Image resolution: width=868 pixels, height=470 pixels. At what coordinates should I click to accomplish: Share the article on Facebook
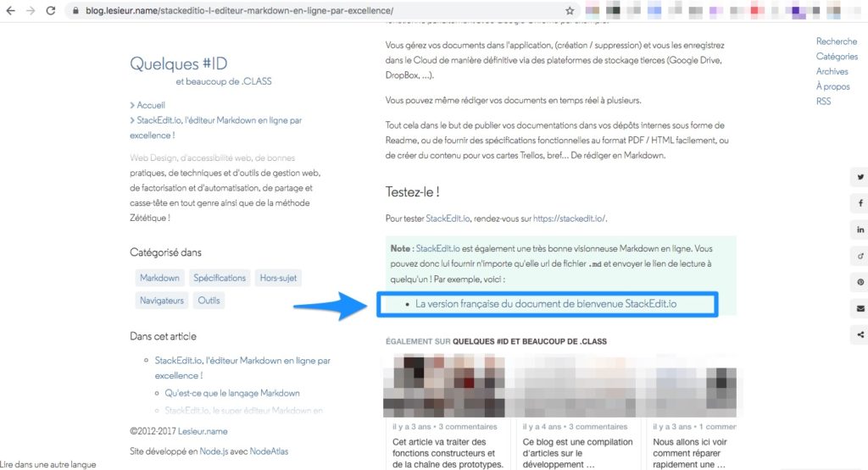point(860,203)
